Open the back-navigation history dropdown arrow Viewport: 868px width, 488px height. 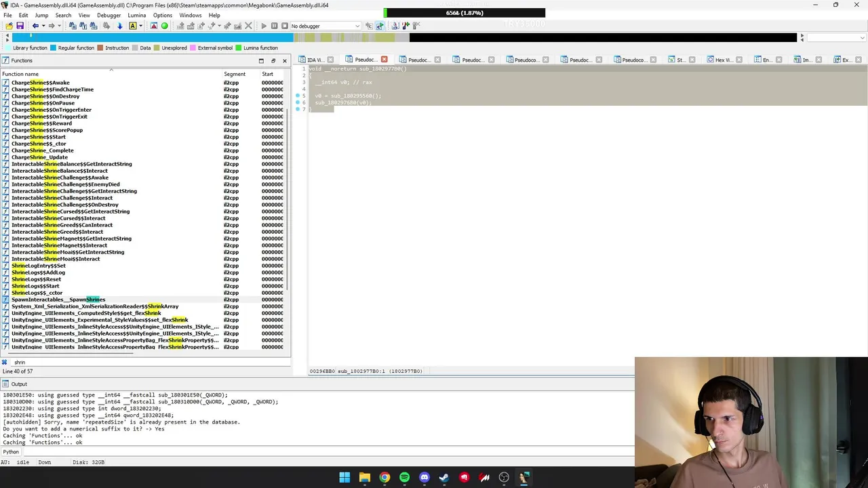(43, 26)
